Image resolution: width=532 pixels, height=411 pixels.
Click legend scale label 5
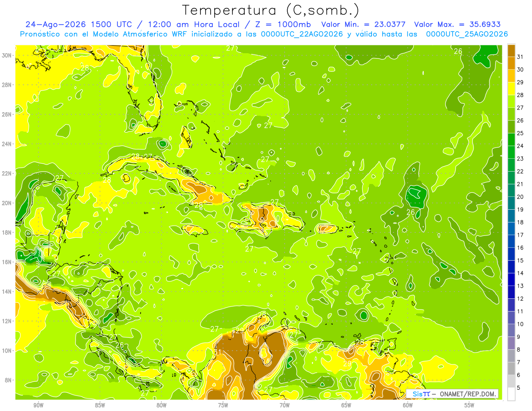tap(519, 388)
